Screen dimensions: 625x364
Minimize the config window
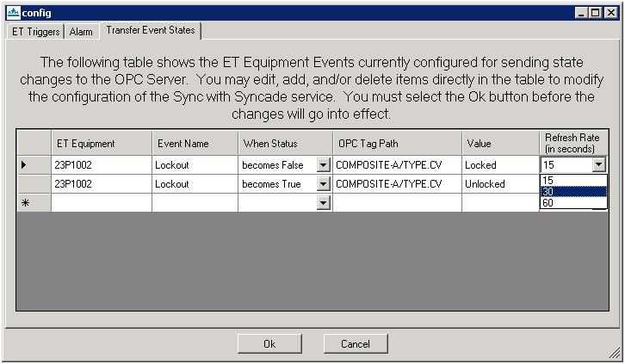tap(581, 13)
